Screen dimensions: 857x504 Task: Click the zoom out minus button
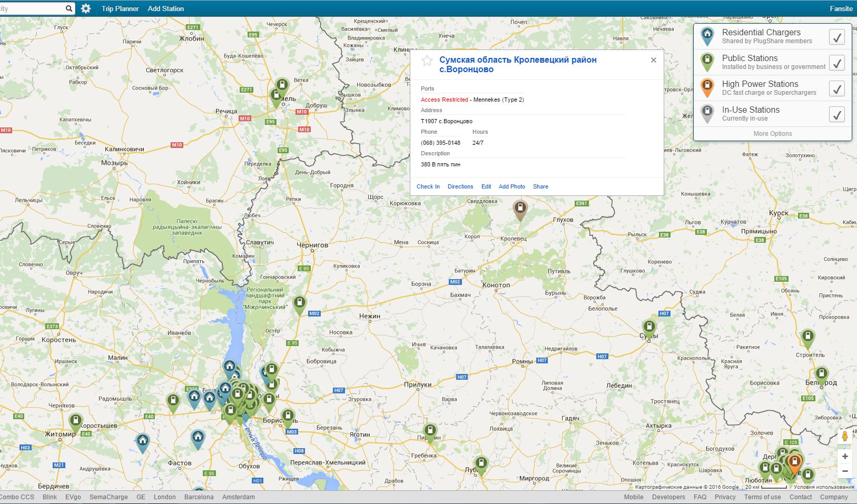click(x=845, y=471)
